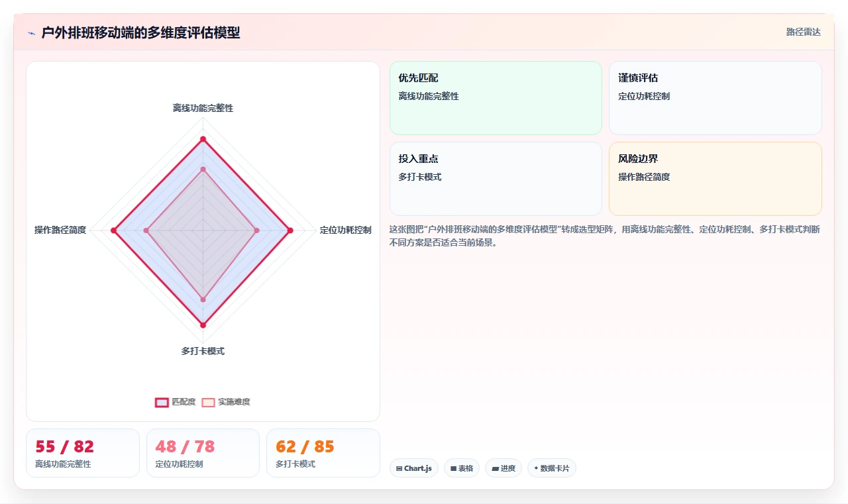Click the 离线功能完整性 radar axis label
Image resolution: width=848 pixels, height=504 pixels.
click(x=203, y=108)
